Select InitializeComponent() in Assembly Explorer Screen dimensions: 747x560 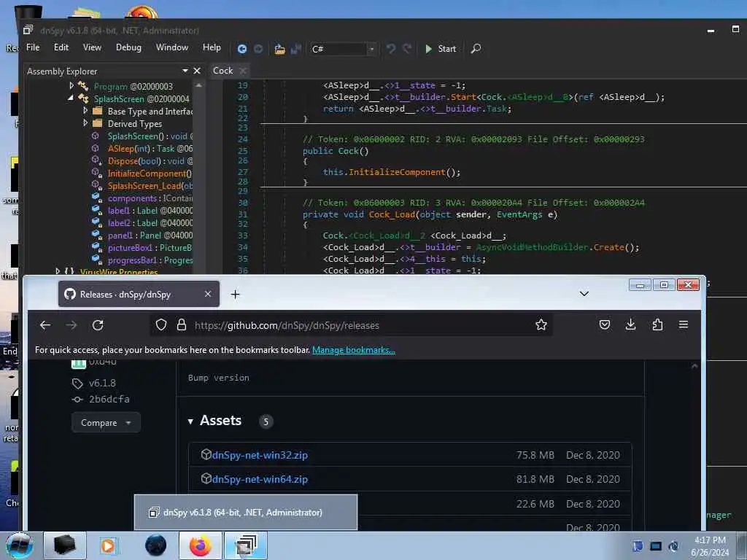click(x=150, y=174)
